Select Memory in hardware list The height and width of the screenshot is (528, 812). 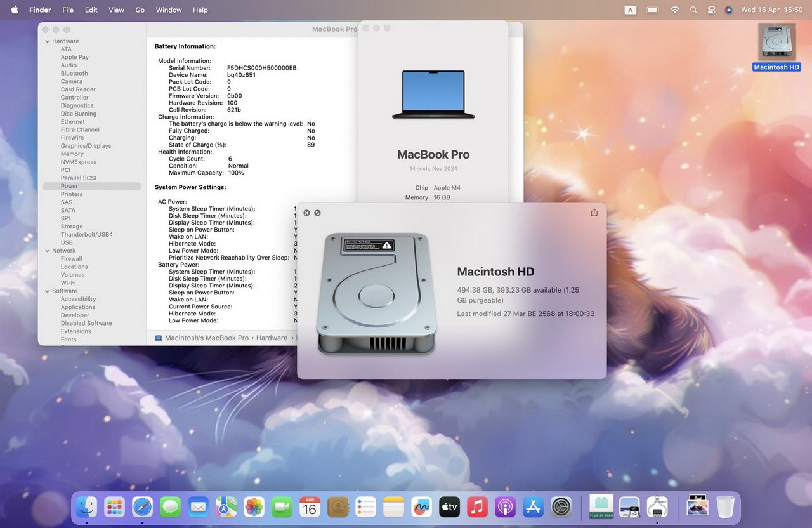point(72,154)
